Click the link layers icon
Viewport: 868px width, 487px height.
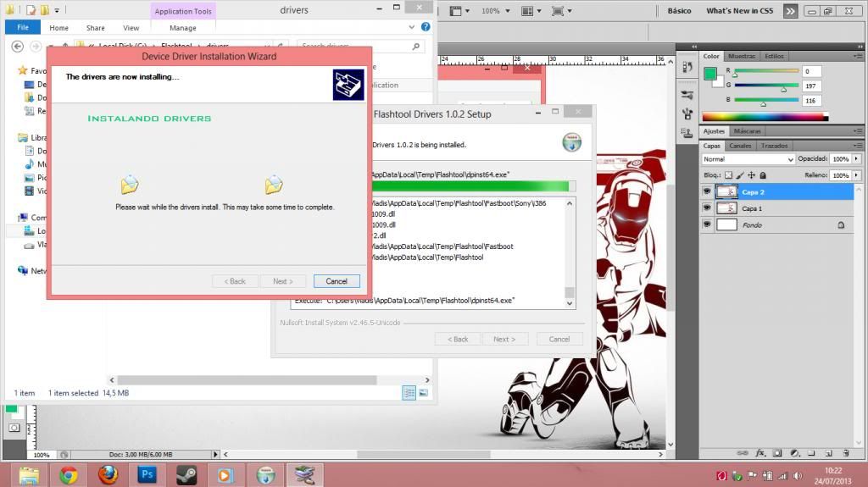743,452
